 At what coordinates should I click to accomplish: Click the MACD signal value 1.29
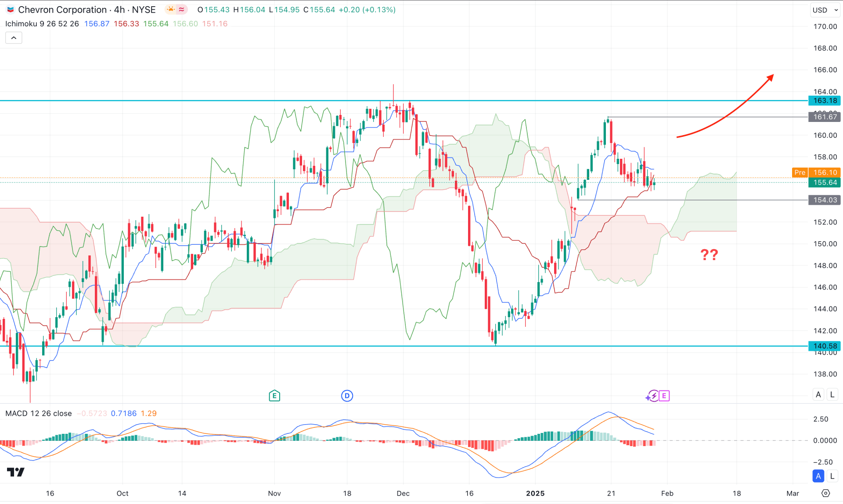149,413
